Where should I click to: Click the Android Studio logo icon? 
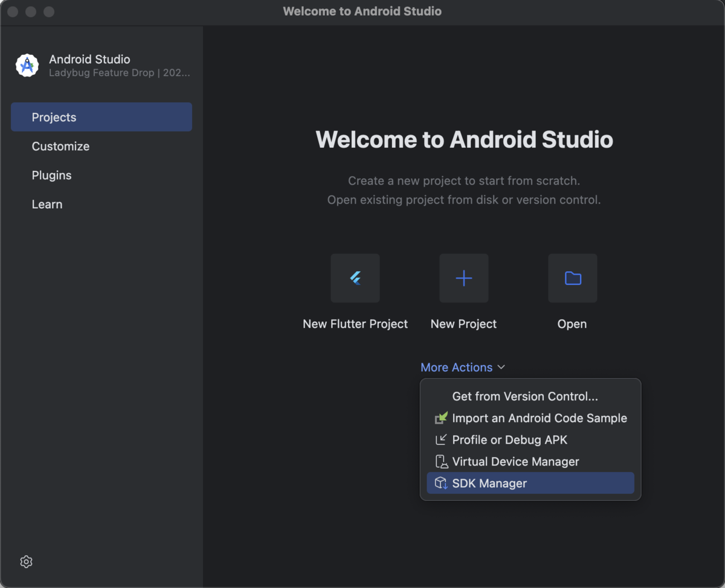point(27,65)
